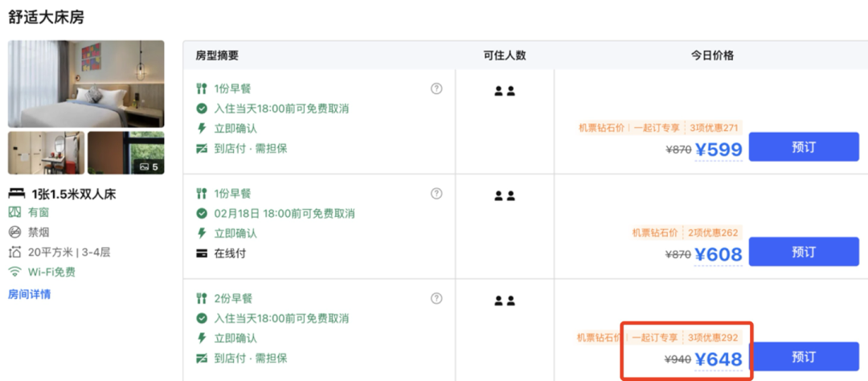Reserve the ¥648 two-breakfast rate
The image size is (868, 381).
804,357
